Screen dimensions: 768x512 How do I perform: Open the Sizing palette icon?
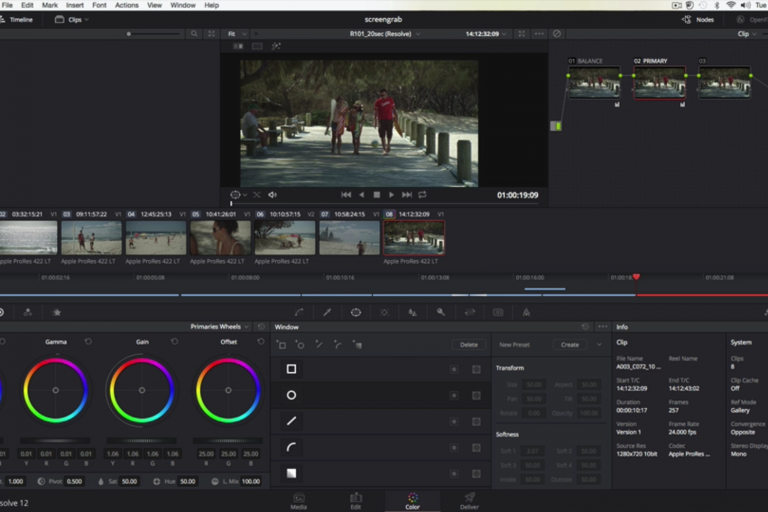click(470, 312)
